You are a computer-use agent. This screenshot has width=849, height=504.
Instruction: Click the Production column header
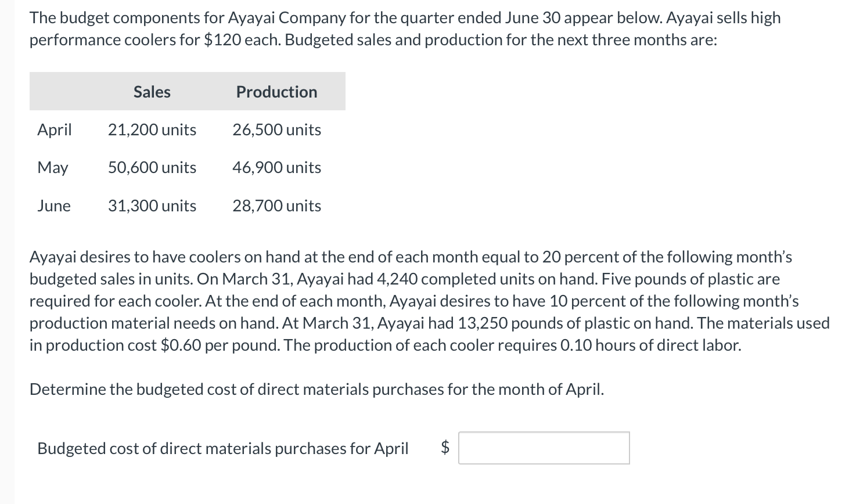(x=276, y=91)
